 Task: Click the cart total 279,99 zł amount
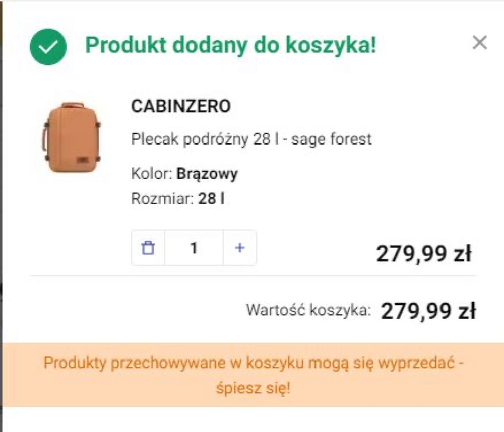(x=428, y=311)
